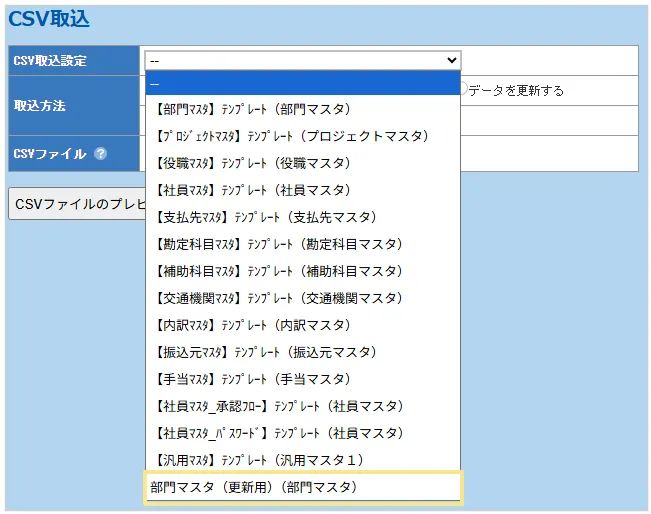Screen dimensions: 651x514
Task: Select the データを更新する radio button
Action: pyautogui.click(x=463, y=89)
